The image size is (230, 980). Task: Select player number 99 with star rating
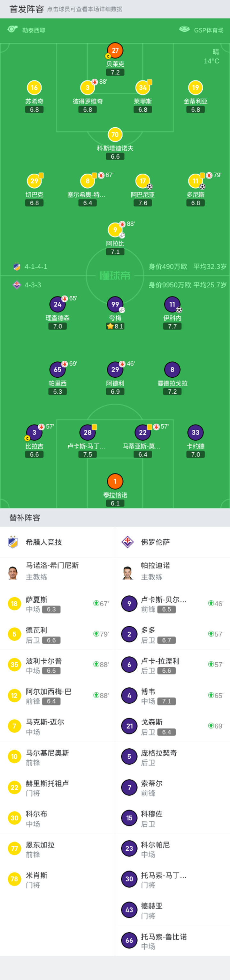(115, 304)
